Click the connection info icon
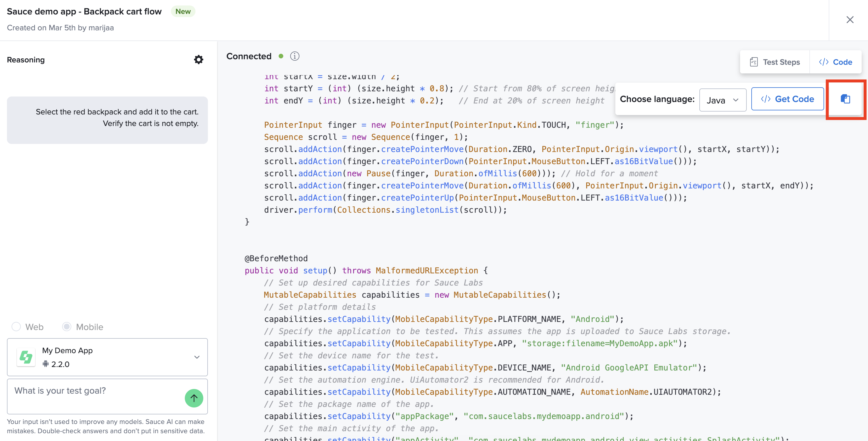This screenshot has width=868, height=441. [295, 56]
